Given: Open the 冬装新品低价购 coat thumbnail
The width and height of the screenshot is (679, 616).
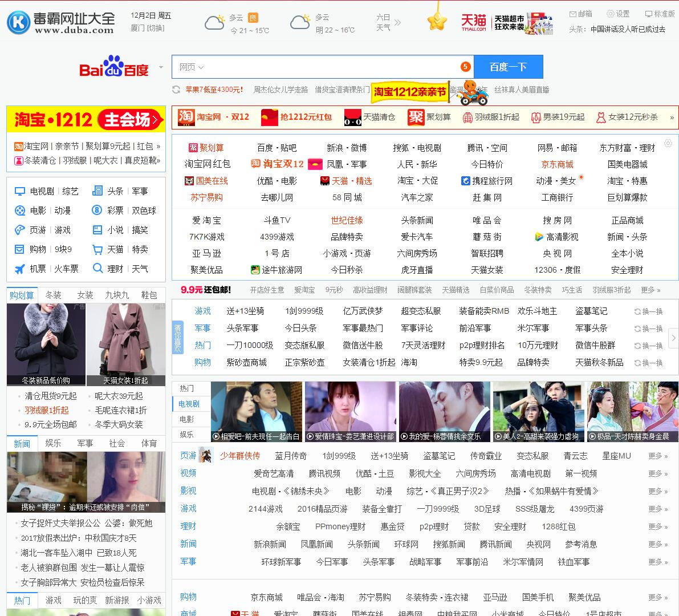Looking at the screenshot, I should coord(46,345).
